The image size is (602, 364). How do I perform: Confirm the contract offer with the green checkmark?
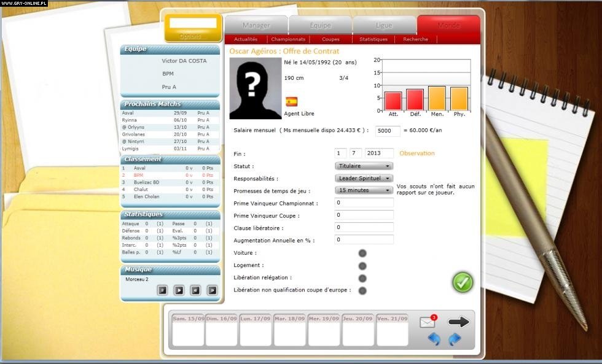pos(463,282)
